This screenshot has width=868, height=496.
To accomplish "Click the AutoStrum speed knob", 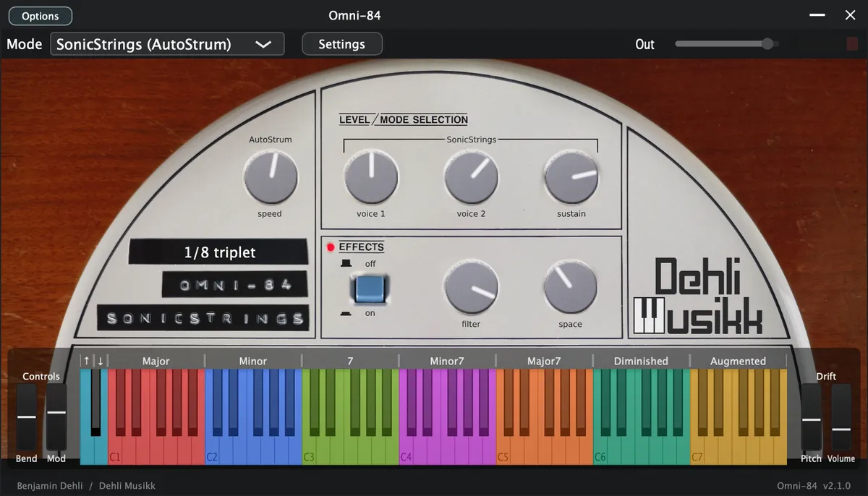I will pyautogui.click(x=271, y=179).
